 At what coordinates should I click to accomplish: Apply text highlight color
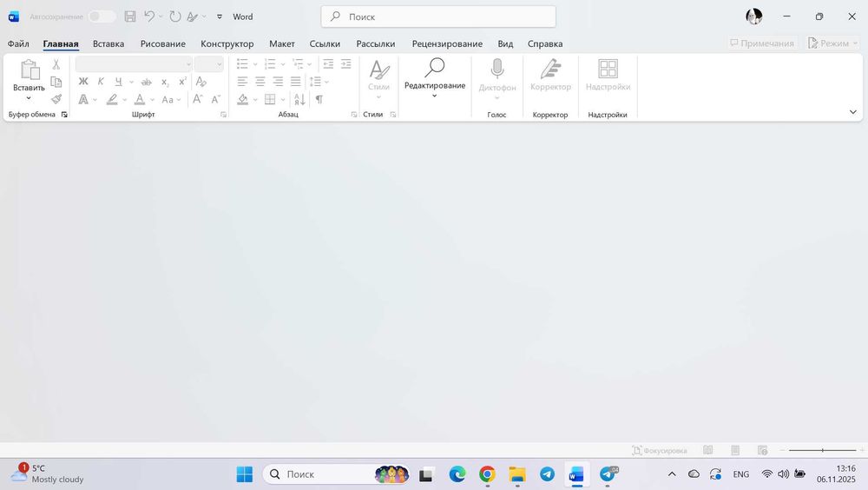click(112, 99)
